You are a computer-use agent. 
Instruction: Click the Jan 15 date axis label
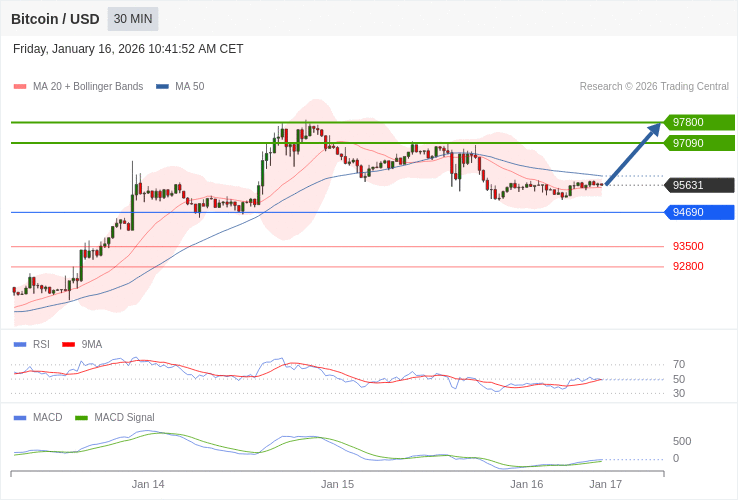(x=337, y=484)
